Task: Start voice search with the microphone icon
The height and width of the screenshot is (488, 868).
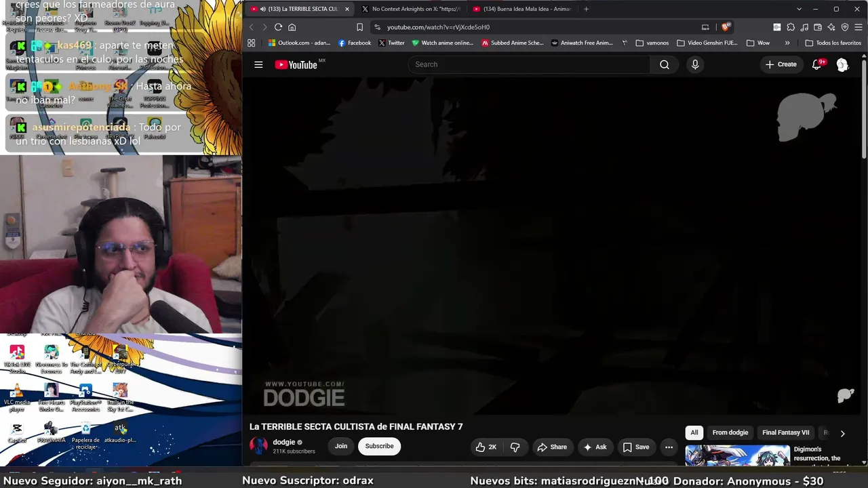Action: (x=695, y=64)
